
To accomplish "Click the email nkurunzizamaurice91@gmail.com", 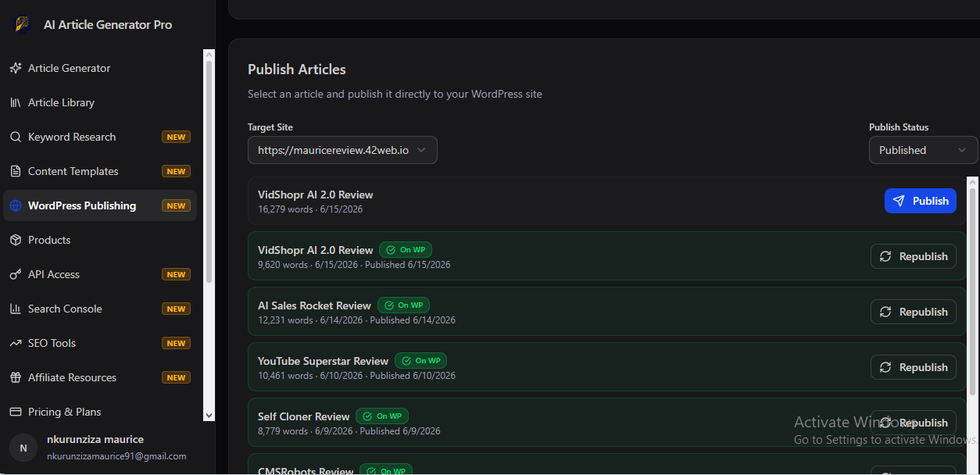I will (116, 456).
